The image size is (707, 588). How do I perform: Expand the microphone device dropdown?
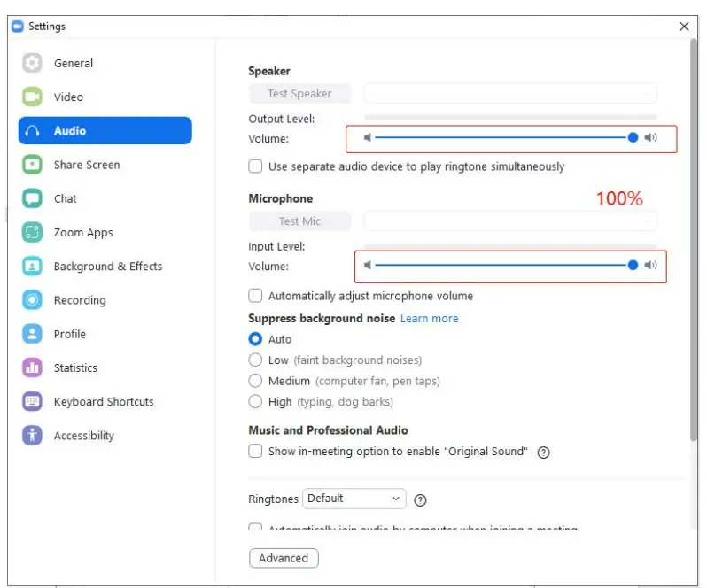(510, 221)
